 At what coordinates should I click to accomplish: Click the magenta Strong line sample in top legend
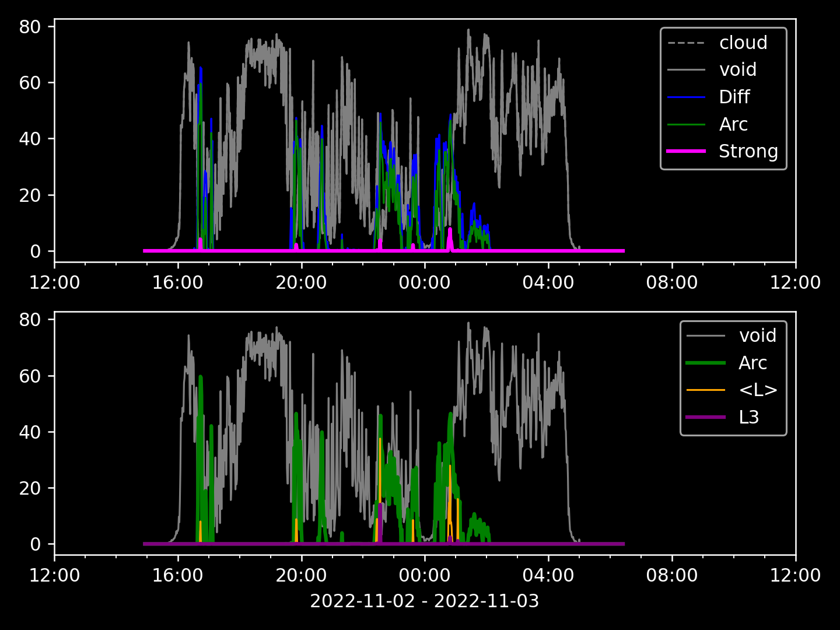coord(686,151)
